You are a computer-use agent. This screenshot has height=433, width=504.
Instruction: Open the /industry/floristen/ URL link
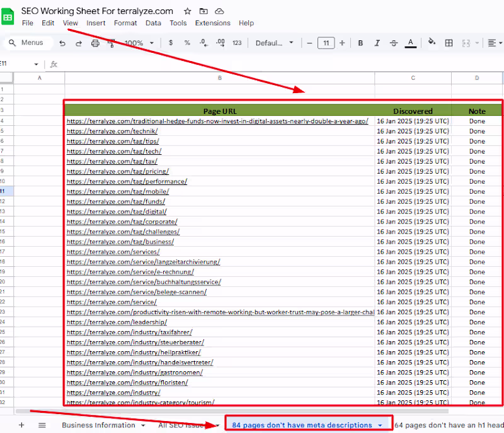pos(127,383)
